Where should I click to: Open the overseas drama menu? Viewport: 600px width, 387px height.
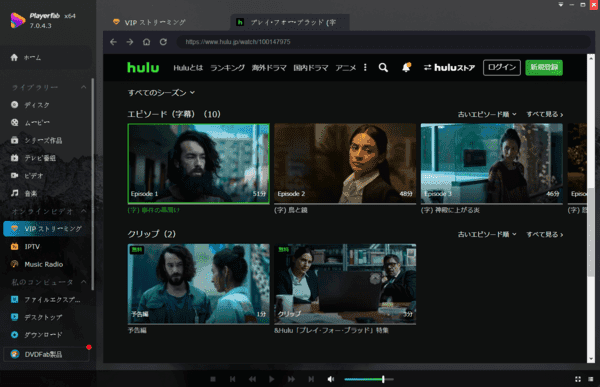click(269, 68)
